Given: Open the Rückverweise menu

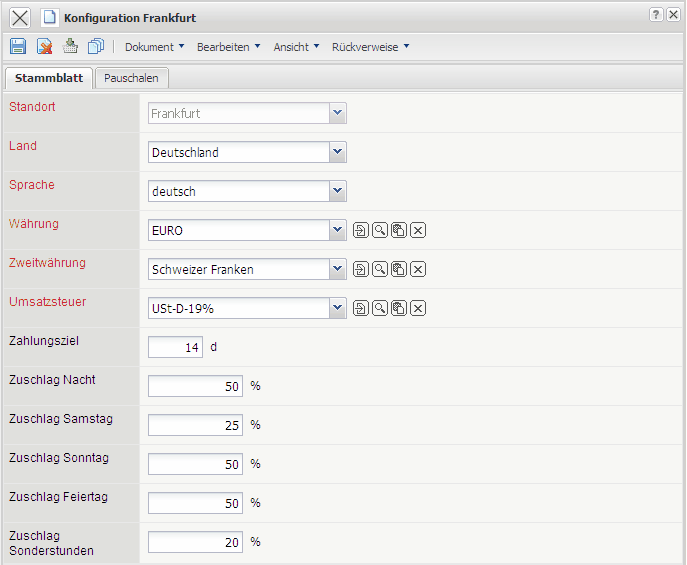Looking at the screenshot, I should pos(370,46).
